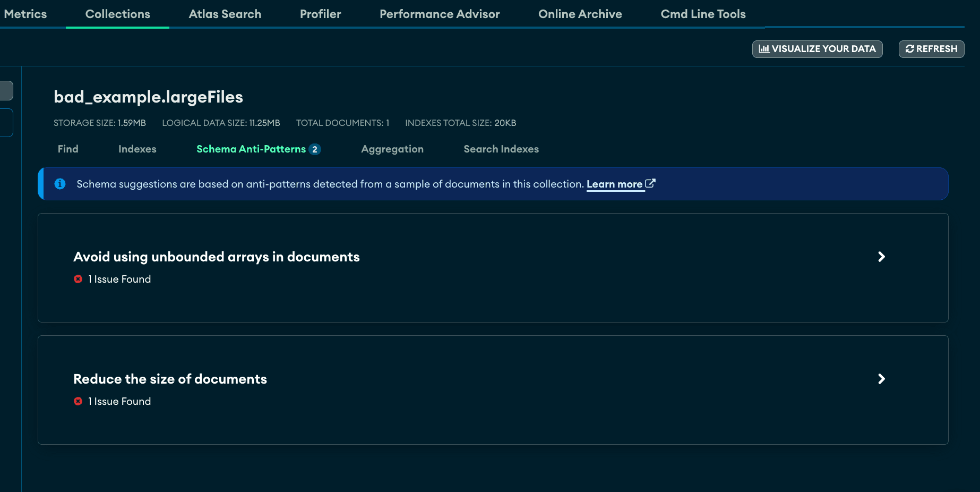980x492 pixels.
Task: Click the Reduce the size of documents heading
Action: (170, 379)
